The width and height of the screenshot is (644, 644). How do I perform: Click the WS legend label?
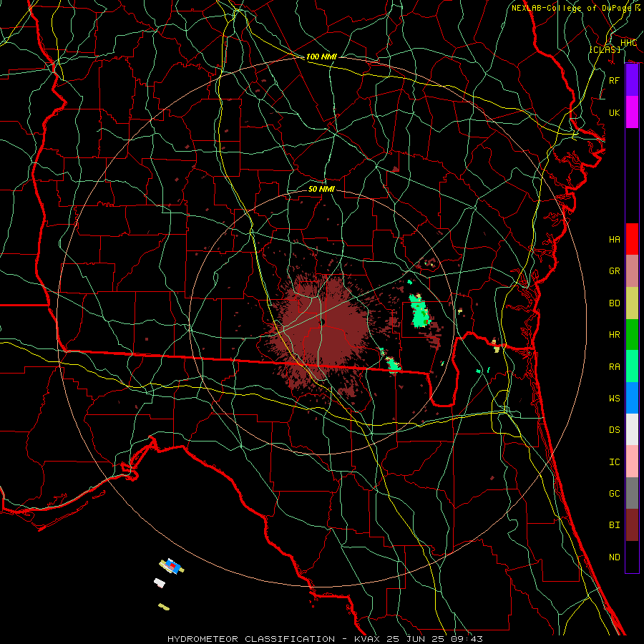(x=614, y=398)
